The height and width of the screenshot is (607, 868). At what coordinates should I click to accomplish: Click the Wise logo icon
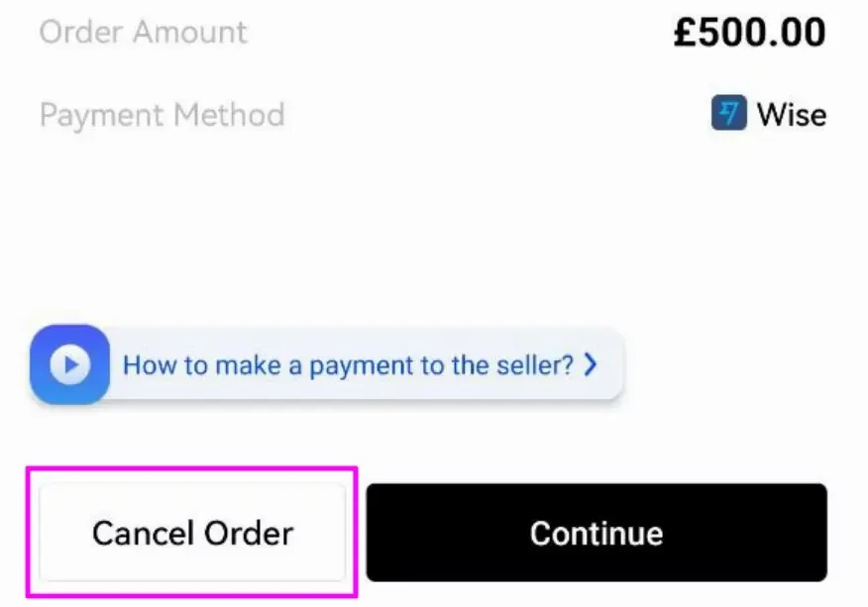728,113
